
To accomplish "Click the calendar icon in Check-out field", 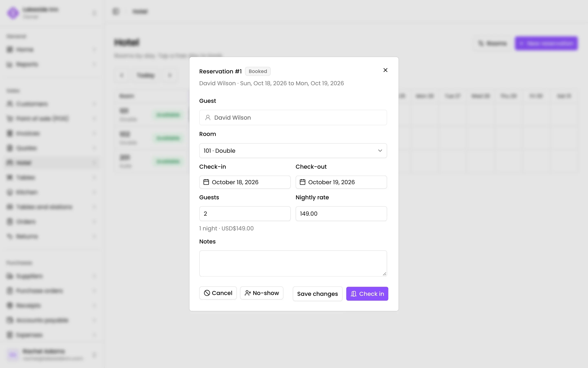I will (x=303, y=182).
